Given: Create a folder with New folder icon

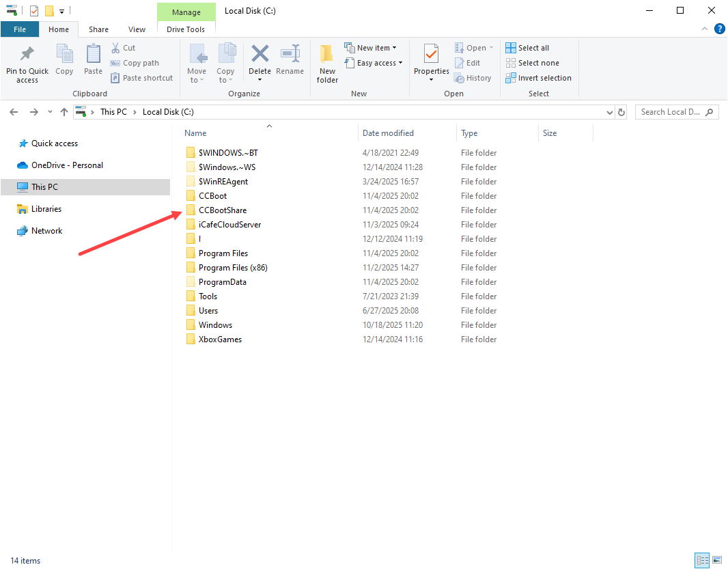Looking at the screenshot, I should (x=327, y=55).
